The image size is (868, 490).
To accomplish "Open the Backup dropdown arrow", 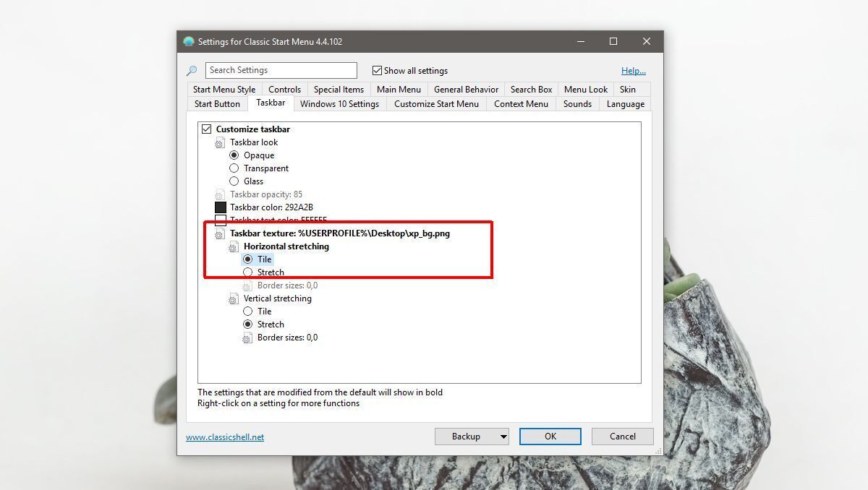I will click(502, 437).
